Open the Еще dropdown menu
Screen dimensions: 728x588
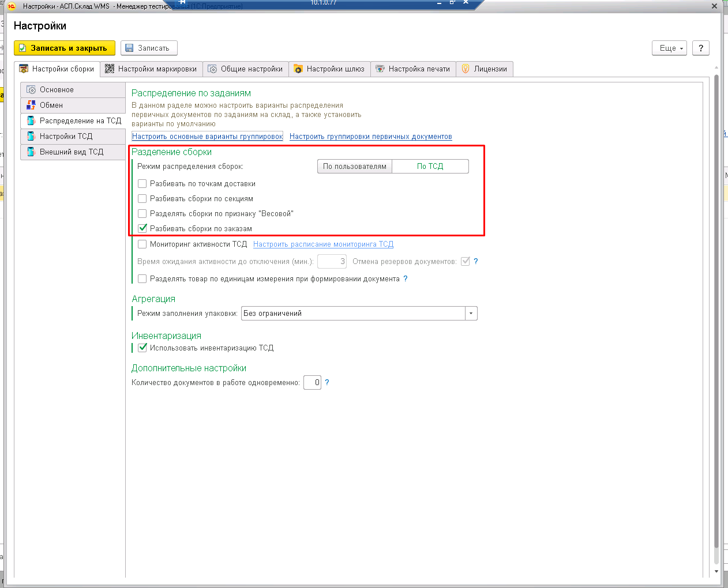[x=670, y=48]
